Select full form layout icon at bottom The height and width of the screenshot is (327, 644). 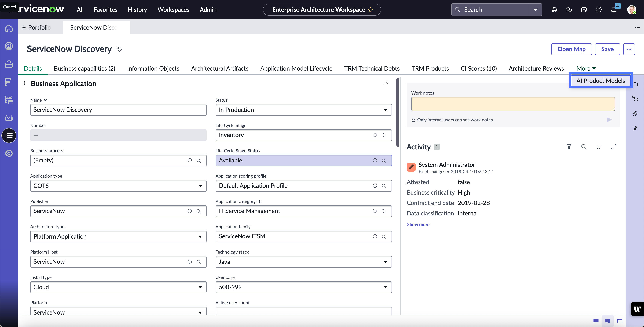click(620, 321)
